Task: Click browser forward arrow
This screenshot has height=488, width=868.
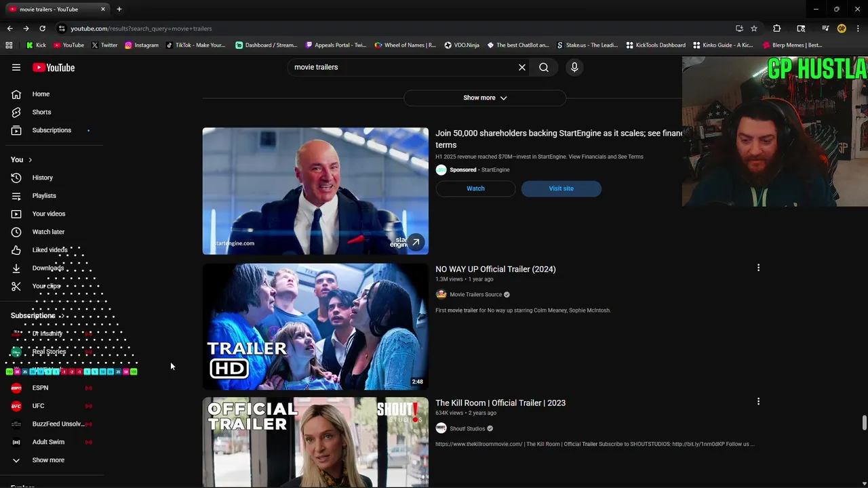Action: (x=26, y=28)
